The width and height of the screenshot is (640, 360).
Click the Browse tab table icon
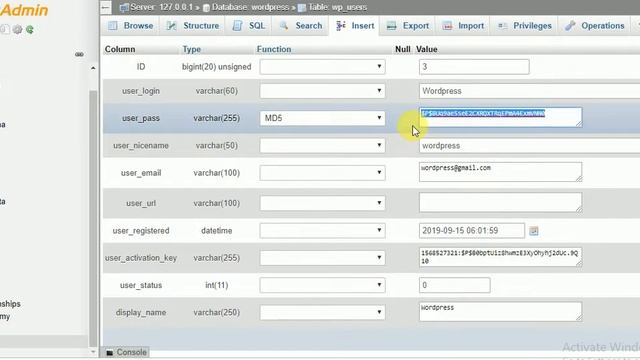(113, 26)
